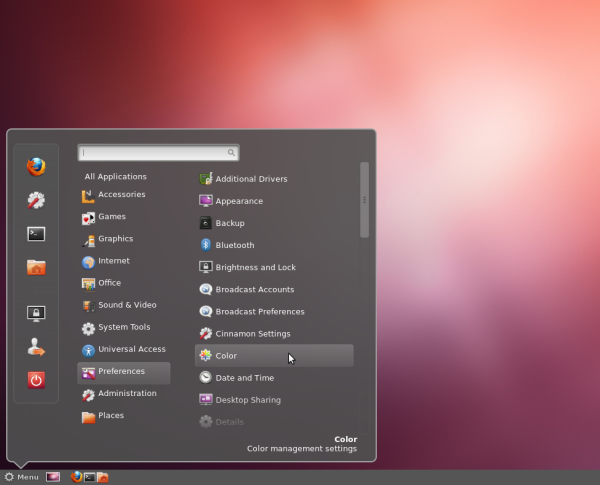Click the Office category icon
This screenshot has height=485, width=600.
click(x=88, y=284)
